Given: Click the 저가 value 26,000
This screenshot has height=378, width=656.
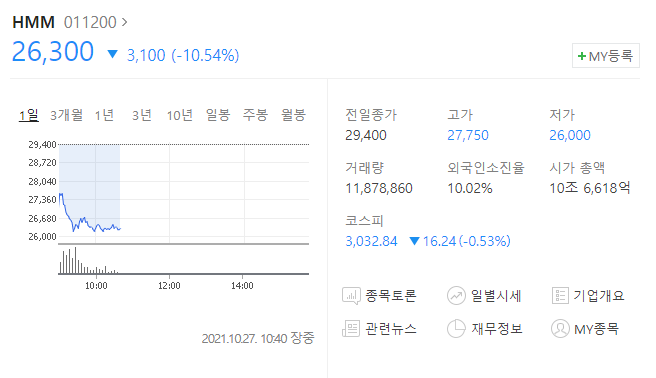Looking at the screenshot, I should [x=570, y=135].
